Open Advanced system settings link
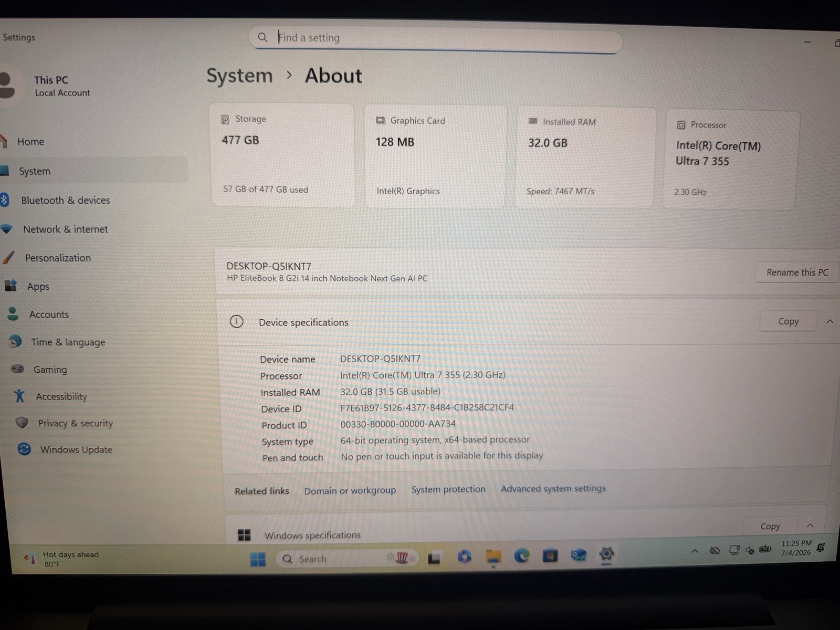 (x=553, y=488)
